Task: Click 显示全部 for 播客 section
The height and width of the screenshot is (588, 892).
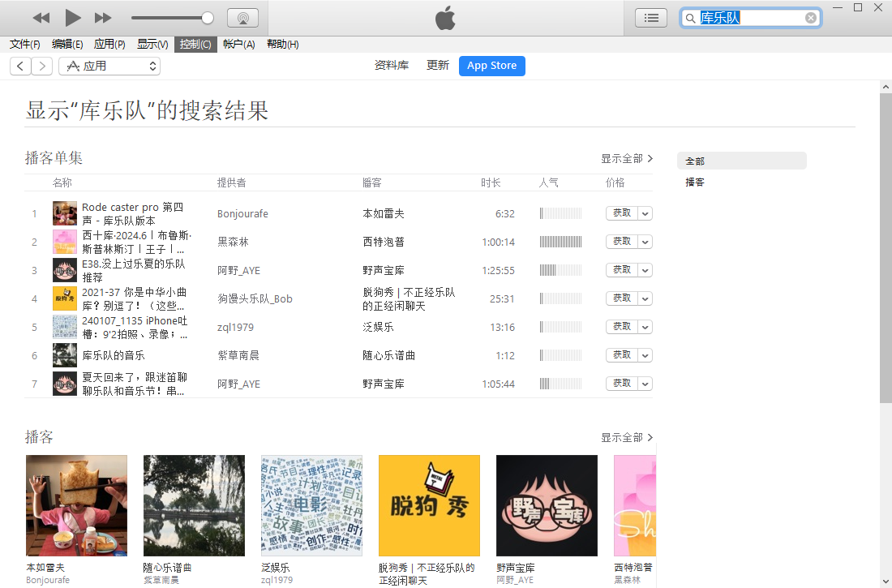Action: (x=627, y=438)
